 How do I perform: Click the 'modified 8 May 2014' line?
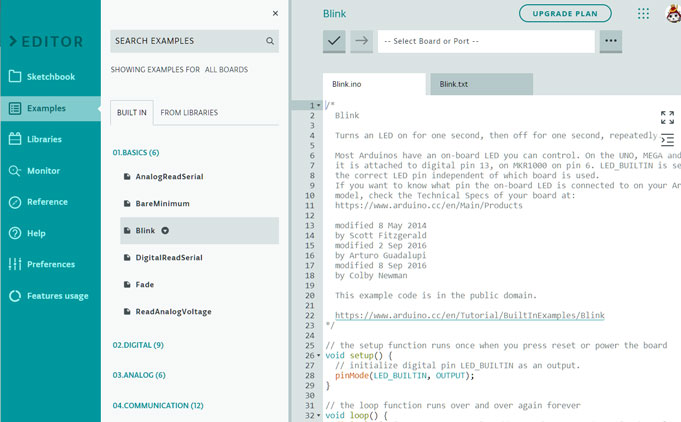click(380, 226)
